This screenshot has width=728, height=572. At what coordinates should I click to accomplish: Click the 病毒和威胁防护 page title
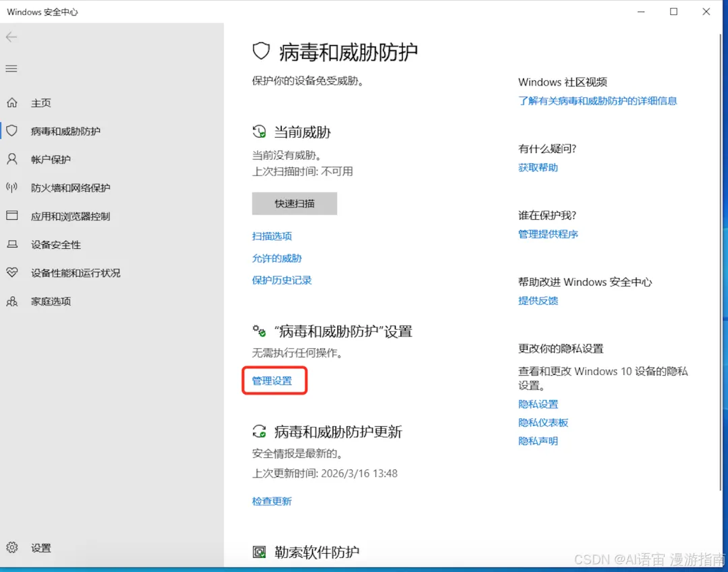click(x=348, y=52)
